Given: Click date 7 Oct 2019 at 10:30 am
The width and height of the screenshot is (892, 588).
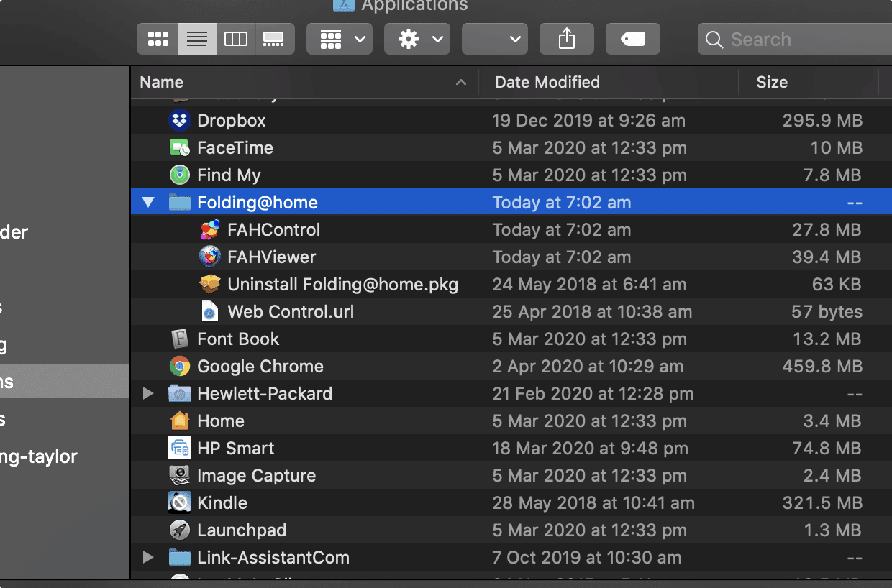Looking at the screenshot, I should tap(586, 557).
